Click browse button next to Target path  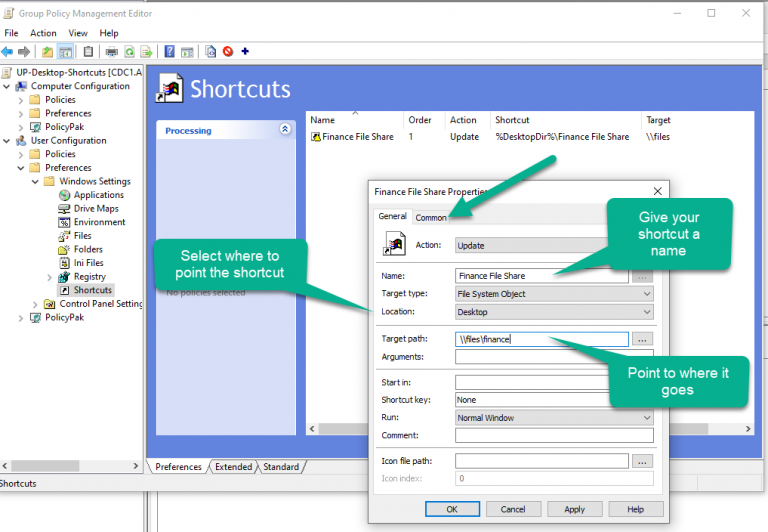pyautogui.click(x=642, y=339)
